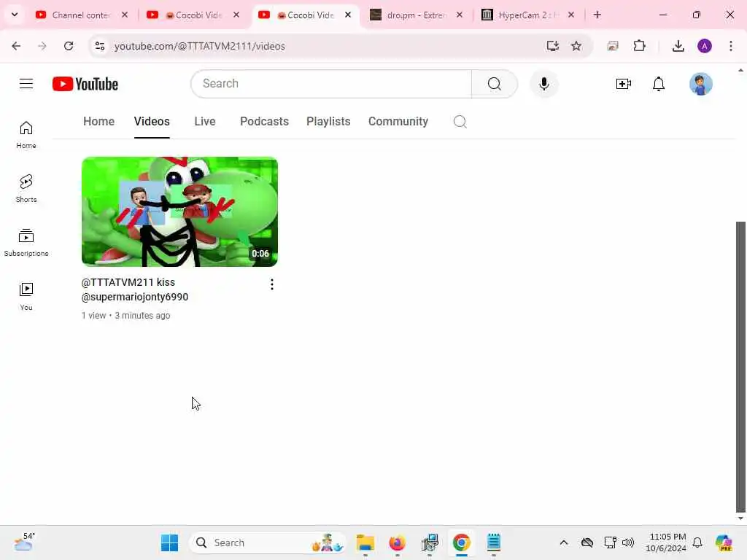Open Shorts in the sidebar
Viewport: 747px width, 560px height.
(26, 189)
